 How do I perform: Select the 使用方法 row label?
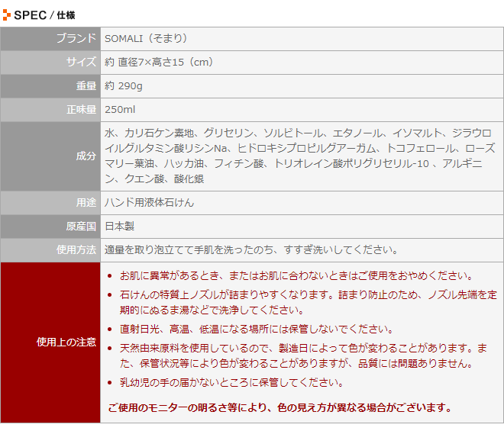click(76, 249)
